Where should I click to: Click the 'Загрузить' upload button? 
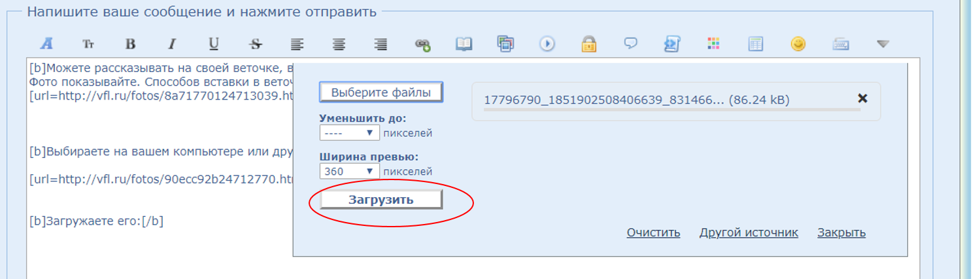pyautogui.click(x=381, y=200)
